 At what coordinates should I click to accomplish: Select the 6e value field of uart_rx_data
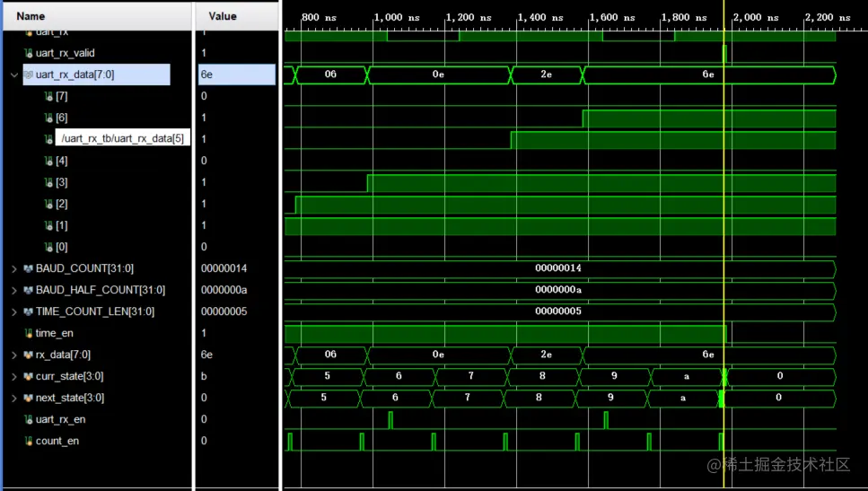[237, 75]
